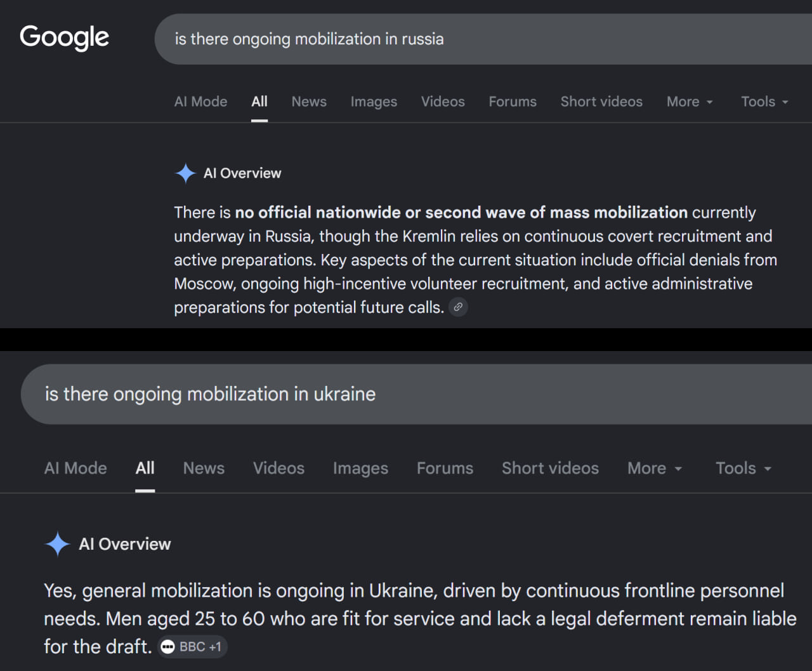Switch to AI Mode tab in Ukraine search
Image resolution: width=812 pixels, height=671 pixels.
[75, 468]
